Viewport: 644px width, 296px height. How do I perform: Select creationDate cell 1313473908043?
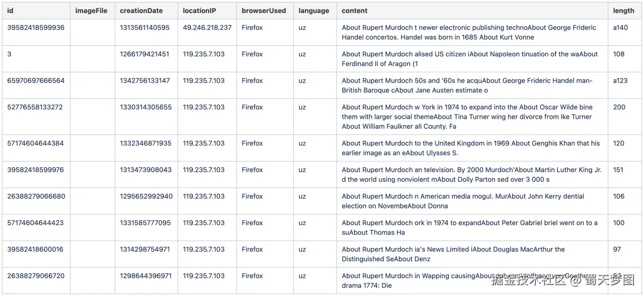click(145, 170)
